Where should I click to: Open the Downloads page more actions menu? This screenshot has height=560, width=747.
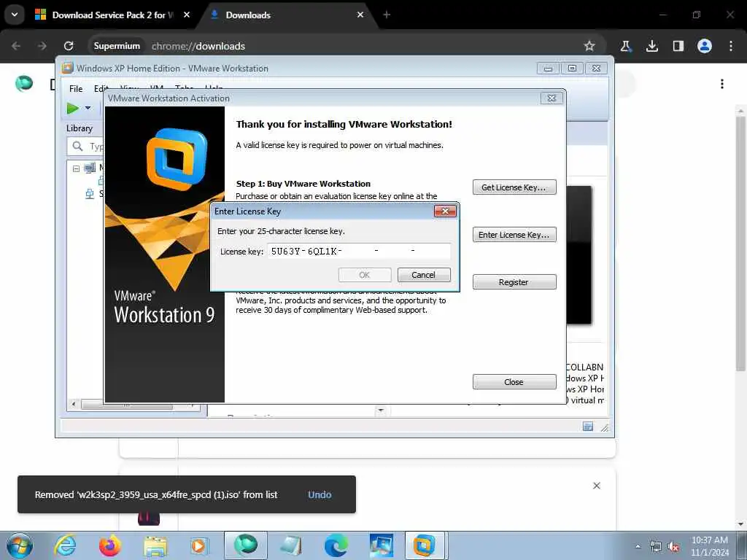click(722, 84)
